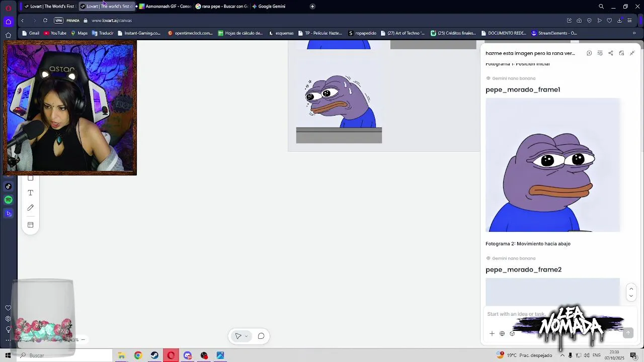Switch to Asmonsmash GIF tab
This screenshot has width=644, height=362.
pyautogui.click(x=165, y=7)
